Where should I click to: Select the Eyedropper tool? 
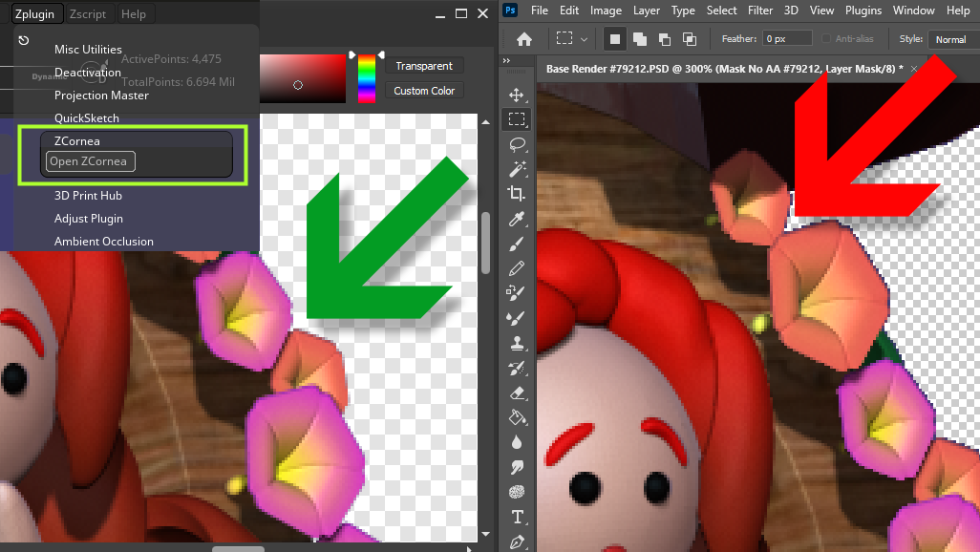516,219
